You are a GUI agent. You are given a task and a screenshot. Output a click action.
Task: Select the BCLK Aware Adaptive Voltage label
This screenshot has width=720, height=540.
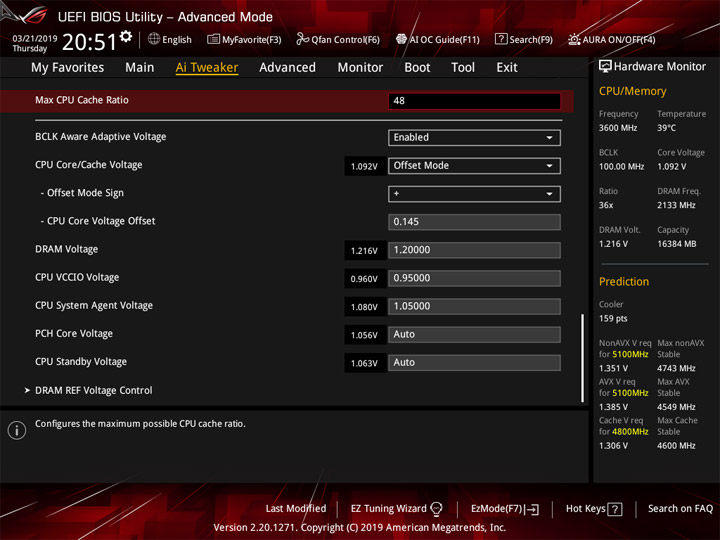click(101, 137)
